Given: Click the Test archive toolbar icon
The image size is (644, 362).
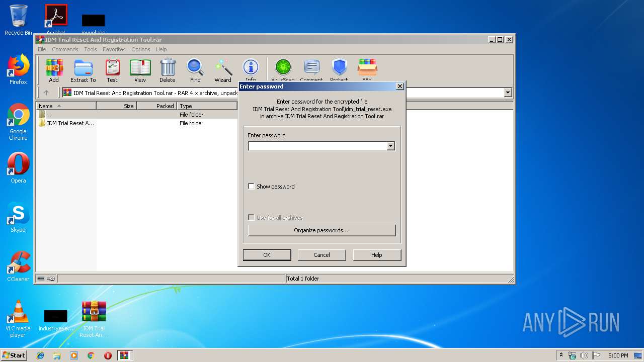Looking at the screenshot, I should point(112,70).
